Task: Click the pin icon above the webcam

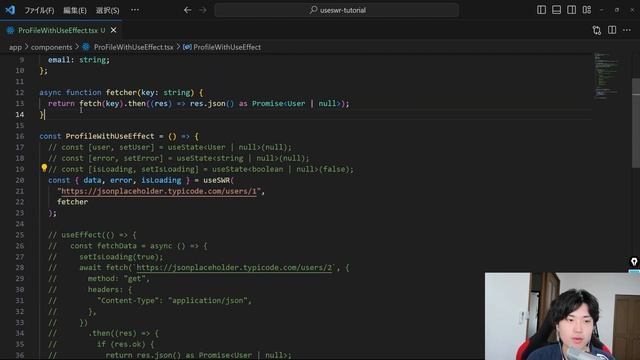Action: point(634,261)
